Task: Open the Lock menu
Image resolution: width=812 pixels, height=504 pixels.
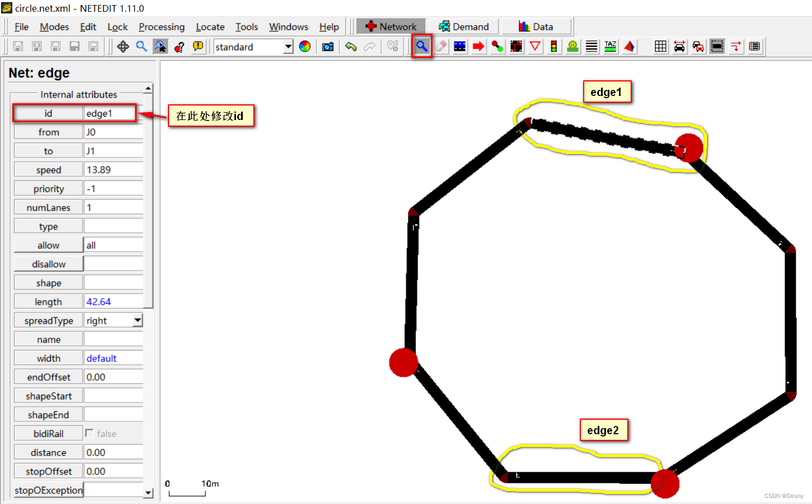Action: (x=117, y=27)
